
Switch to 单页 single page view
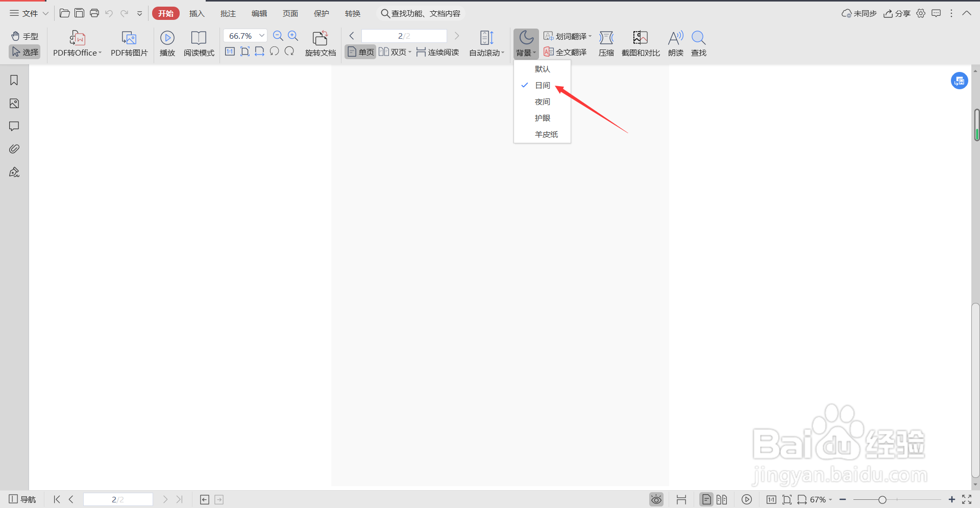tap(360, 52)
